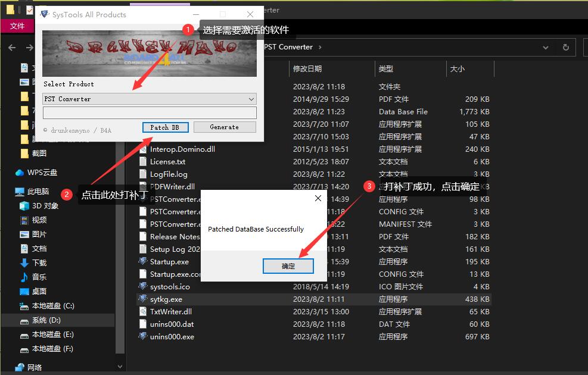Select the Startup.exe application icon

click(143, 261)
